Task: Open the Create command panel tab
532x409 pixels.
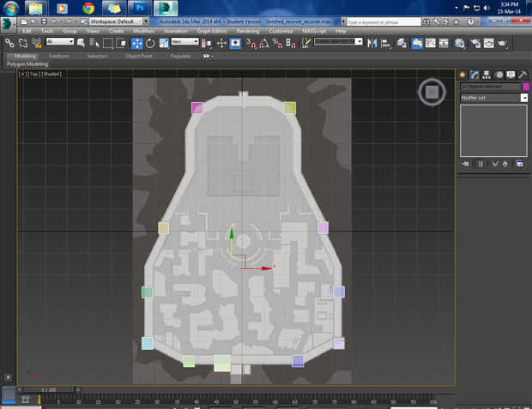Action: (x=462, y=75)
